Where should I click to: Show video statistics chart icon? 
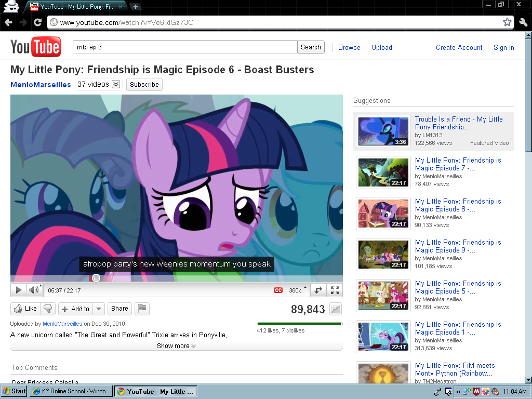(x=336, y=309)
